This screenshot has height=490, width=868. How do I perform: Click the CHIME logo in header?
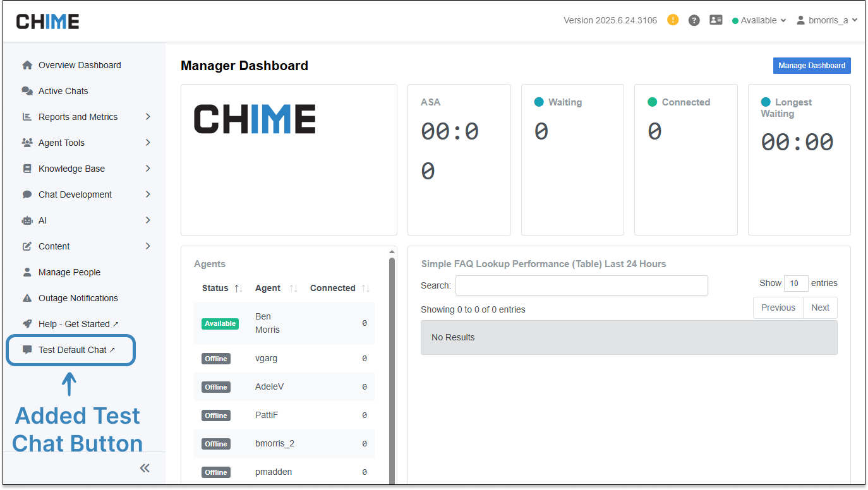[48, 21]
